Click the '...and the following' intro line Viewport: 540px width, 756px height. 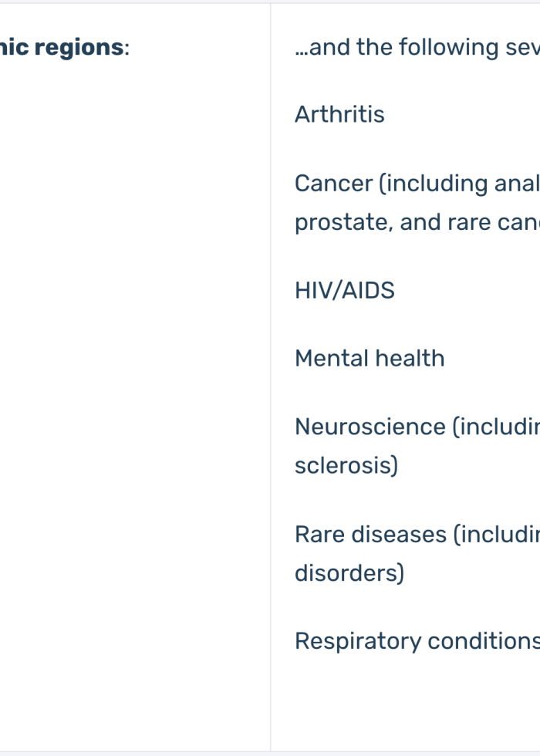coord(417,47)
